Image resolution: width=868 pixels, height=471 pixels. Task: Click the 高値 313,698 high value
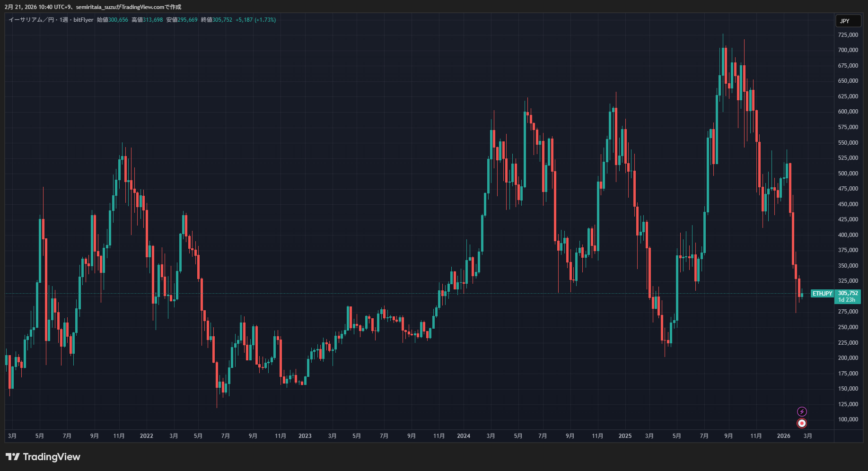147,20
